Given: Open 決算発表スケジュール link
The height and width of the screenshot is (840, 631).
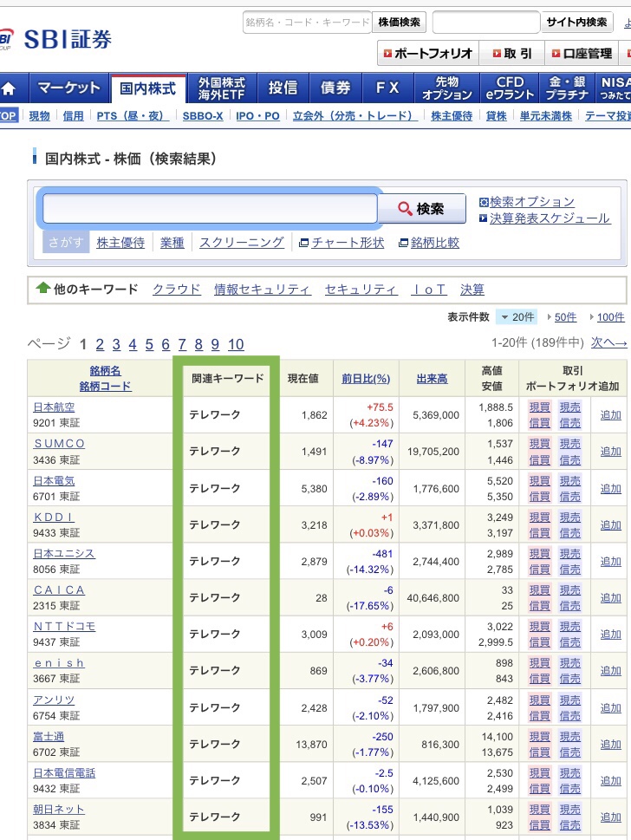Looking at the screenshot, I should pos(550,218).
